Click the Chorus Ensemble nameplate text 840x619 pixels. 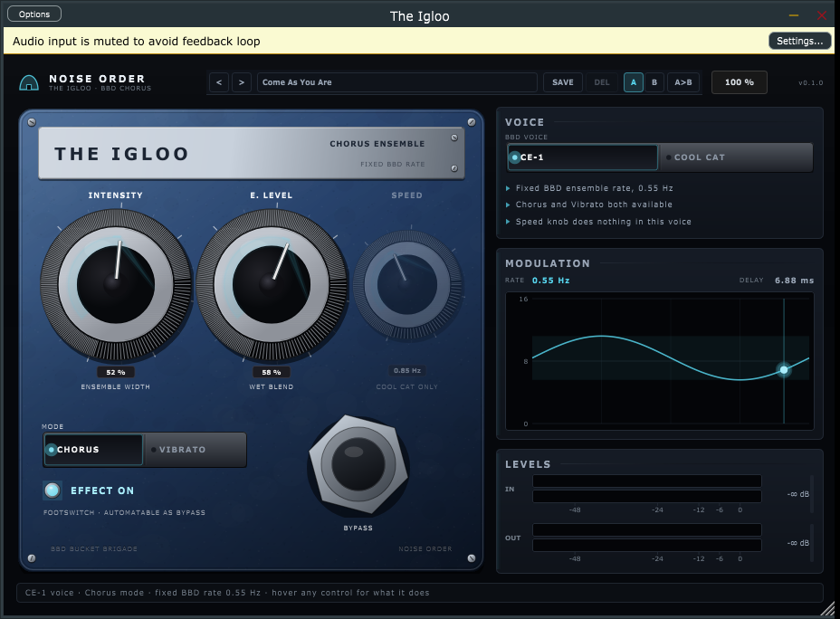377,144
